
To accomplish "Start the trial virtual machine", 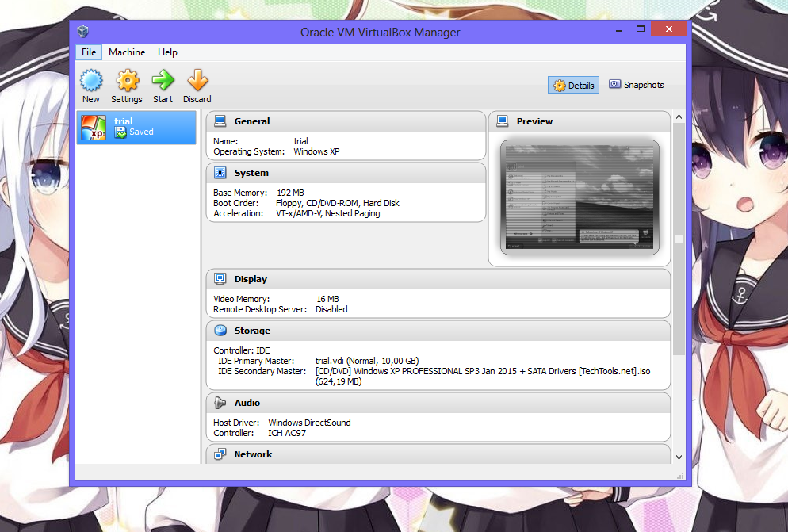I will (163, 85).
